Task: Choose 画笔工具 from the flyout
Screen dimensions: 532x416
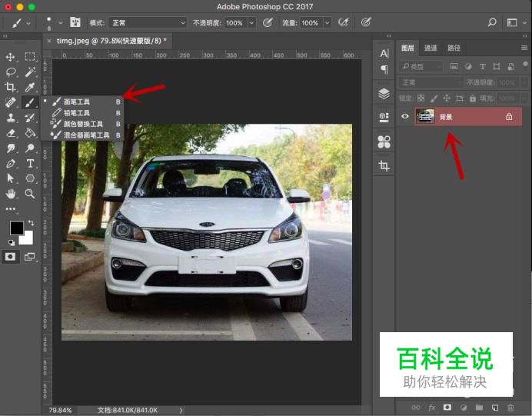Action: 81,102
